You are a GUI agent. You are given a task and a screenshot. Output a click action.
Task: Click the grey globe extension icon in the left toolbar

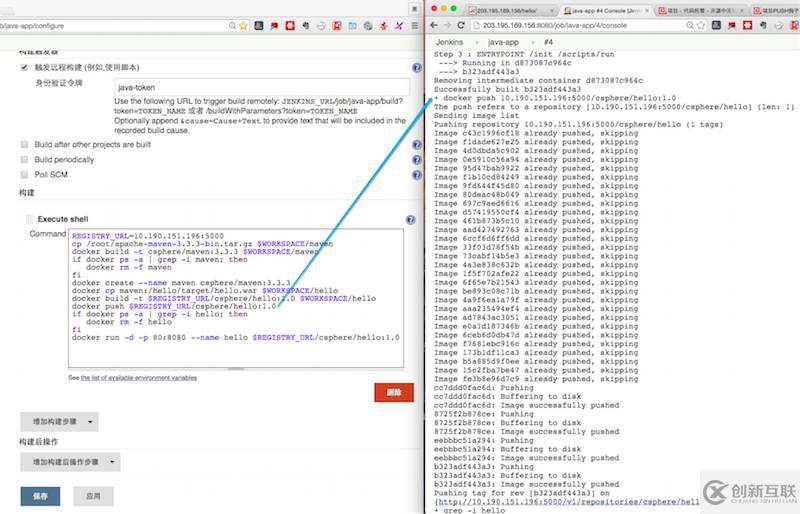pyautogui.click(x=368, y=26)
